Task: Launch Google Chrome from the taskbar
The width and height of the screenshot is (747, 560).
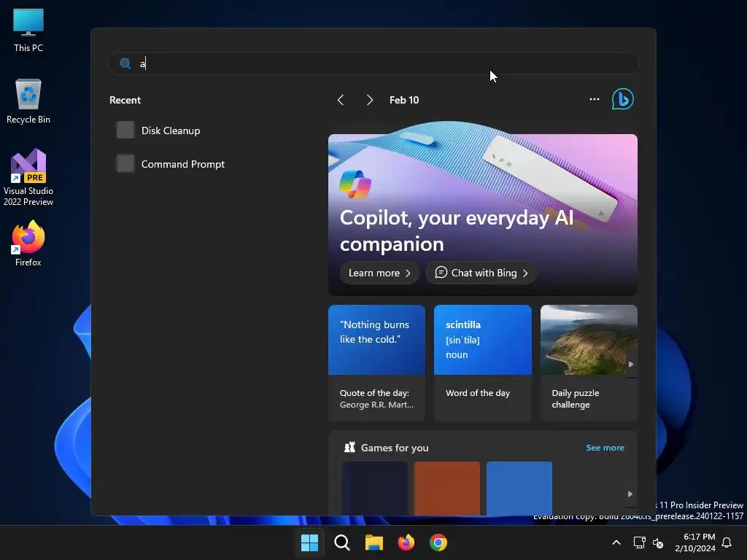Action: (x=438, y=542)
